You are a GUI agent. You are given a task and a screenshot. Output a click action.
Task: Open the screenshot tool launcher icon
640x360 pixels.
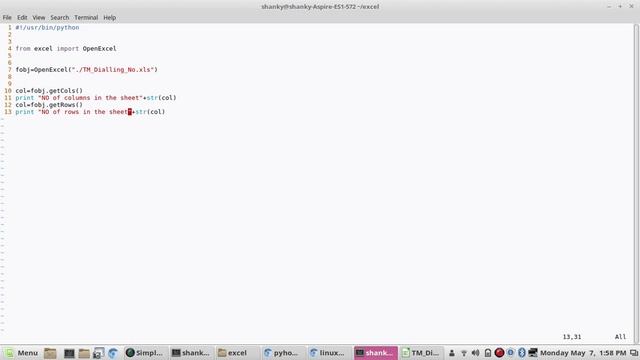coord(98,353)
